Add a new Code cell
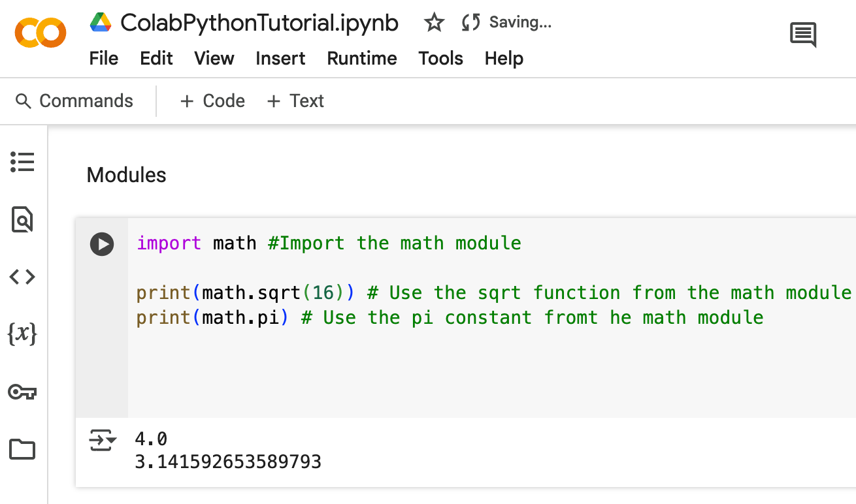856x504 pixels. (213, 101)
